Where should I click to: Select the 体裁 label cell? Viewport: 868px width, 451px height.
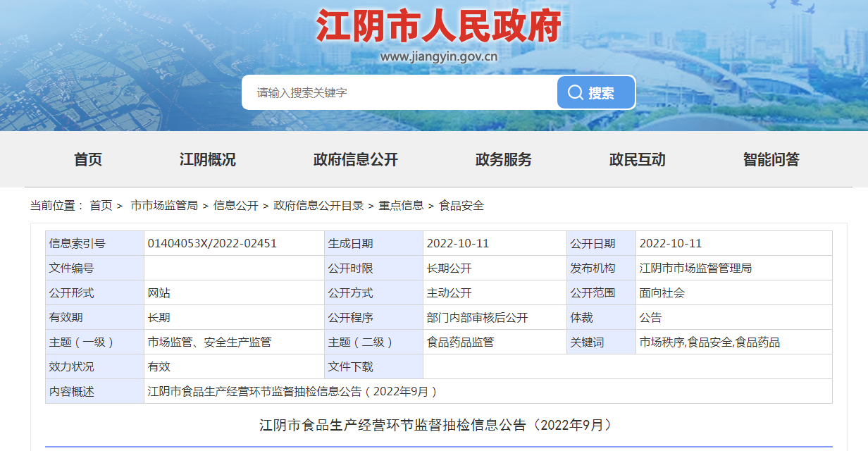tap(601, 318)
